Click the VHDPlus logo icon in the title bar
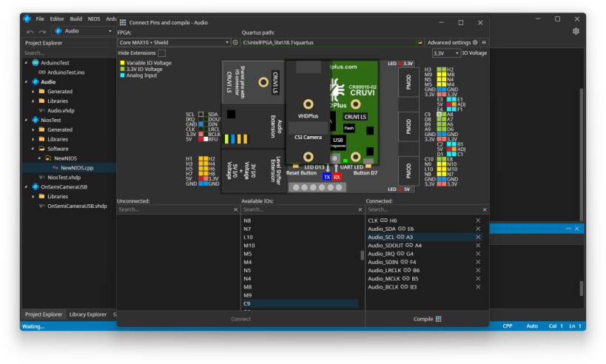Viewport: 606px width, 364px height. point(27,18)
